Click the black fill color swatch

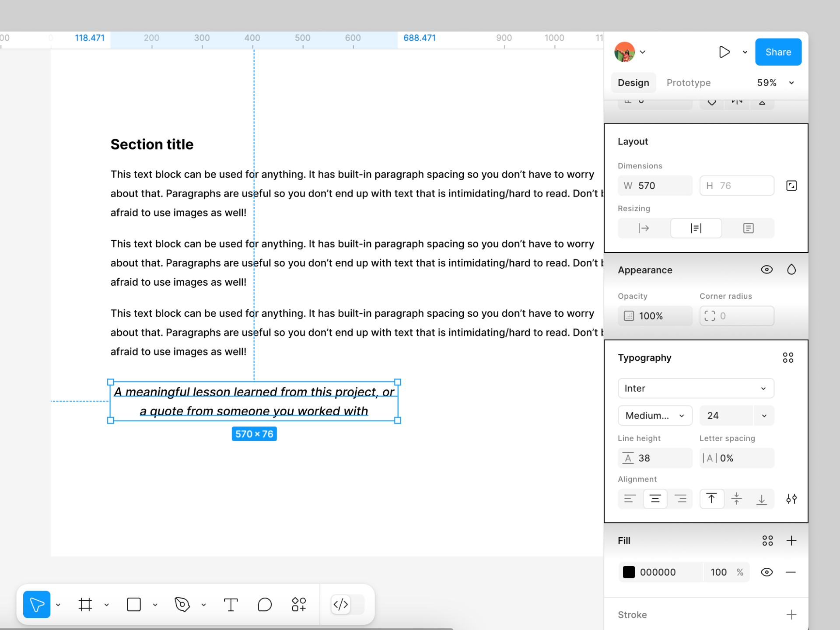(629, 572)
